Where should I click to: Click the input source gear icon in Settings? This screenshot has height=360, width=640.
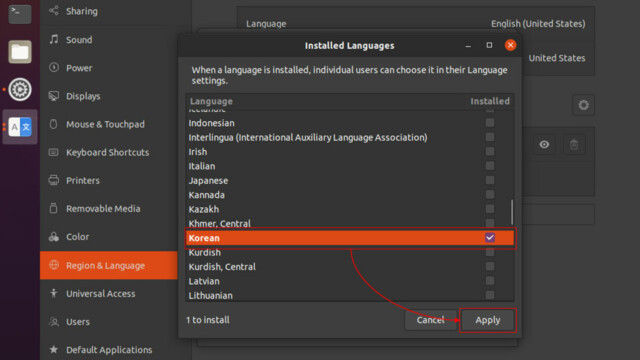[584, 105]
